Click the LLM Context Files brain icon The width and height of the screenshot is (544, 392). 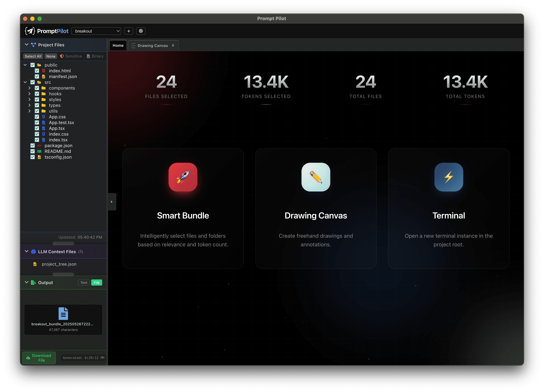click(x=34, y=252)
